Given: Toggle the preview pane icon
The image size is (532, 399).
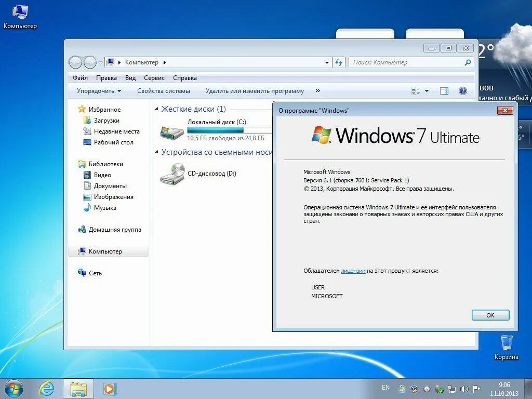Looking at the screenshot, I should pos(444,90).
